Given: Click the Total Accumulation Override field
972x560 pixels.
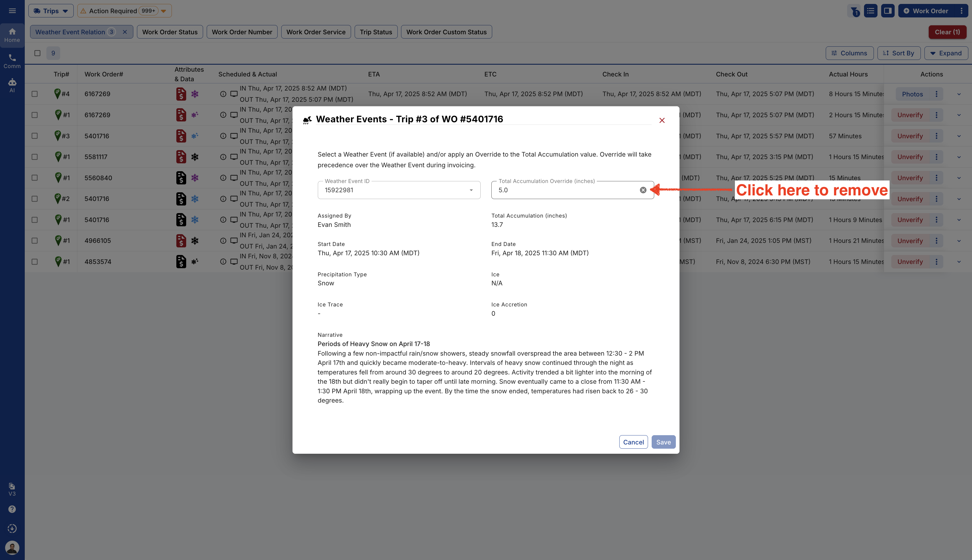Looking at the screenshot, I should [x=572, y=190].
